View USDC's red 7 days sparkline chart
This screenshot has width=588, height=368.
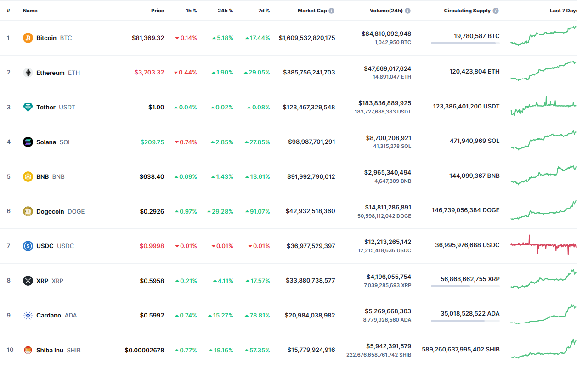coord(544,245)
